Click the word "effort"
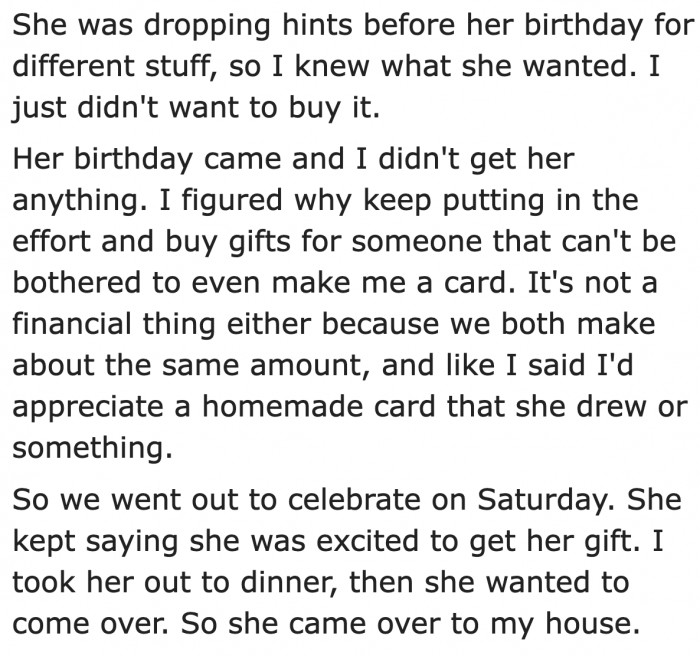Viewport: 700px width, 656px height. 52,241
